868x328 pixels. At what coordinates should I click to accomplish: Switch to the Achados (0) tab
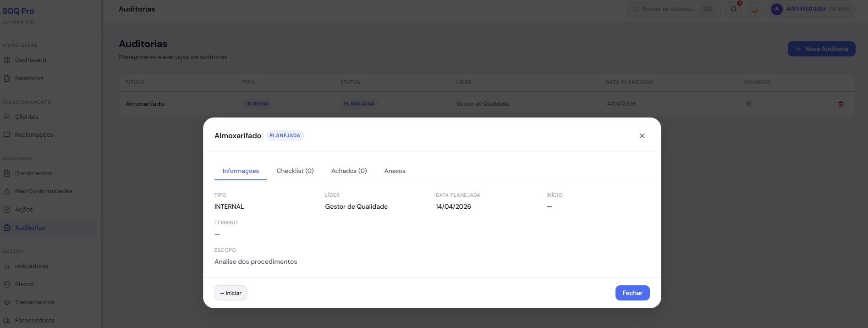349,171
